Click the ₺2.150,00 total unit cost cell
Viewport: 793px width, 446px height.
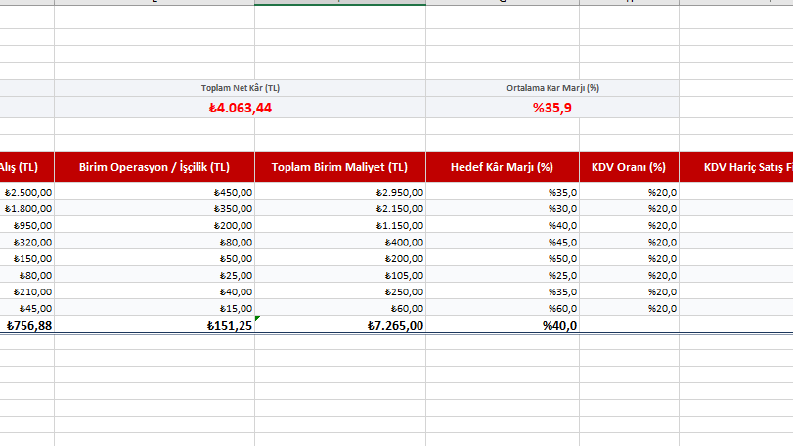pyautogui.click(x=340, y=208)
